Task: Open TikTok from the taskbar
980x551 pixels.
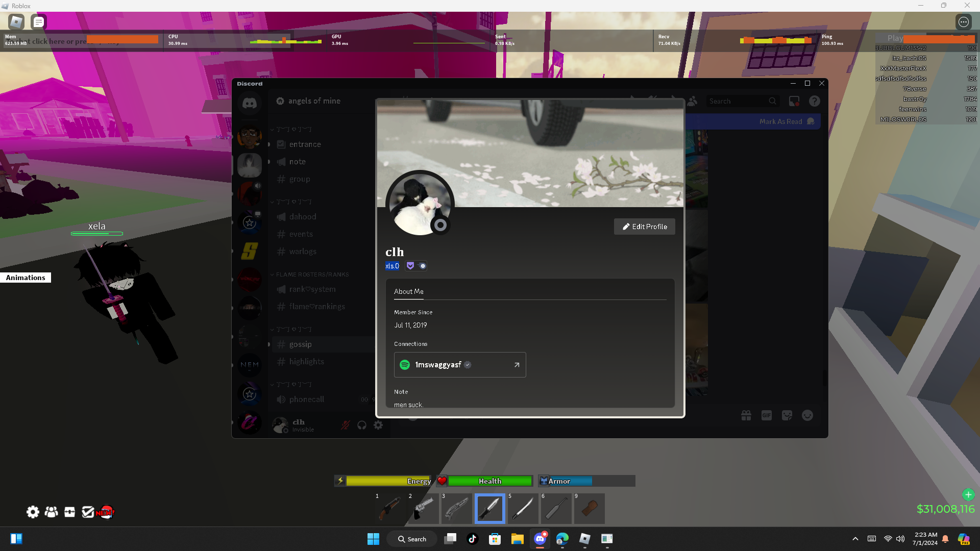Action: click(473, 539)
